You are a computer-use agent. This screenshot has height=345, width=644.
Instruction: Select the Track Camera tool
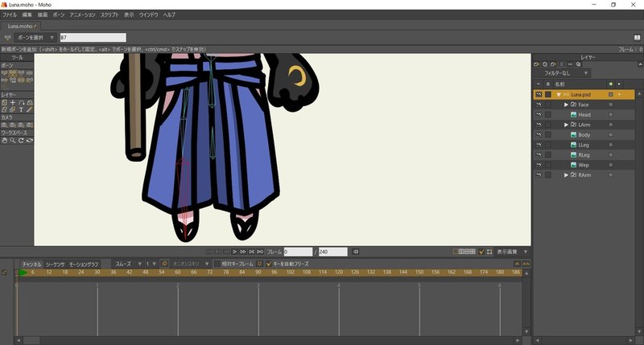[4, 125]
